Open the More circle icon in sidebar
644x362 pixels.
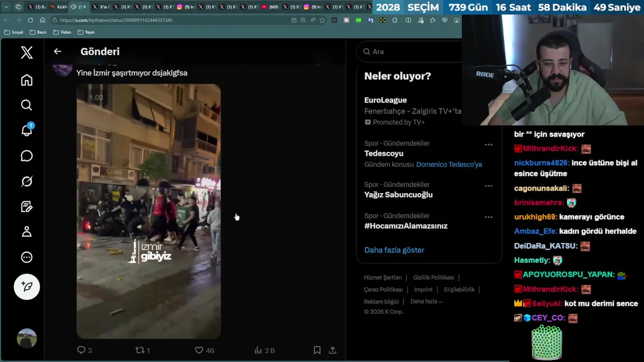[27, 257]
